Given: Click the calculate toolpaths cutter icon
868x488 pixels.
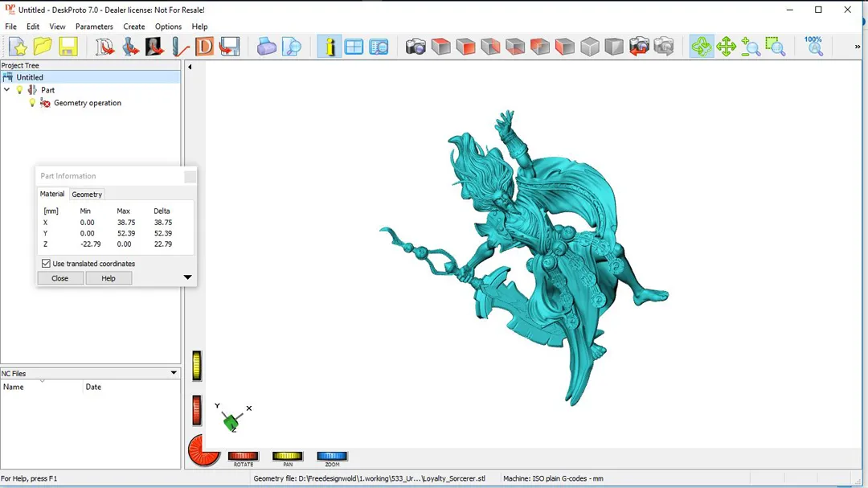Looking at the screenshot, I should tap(180, 47).
